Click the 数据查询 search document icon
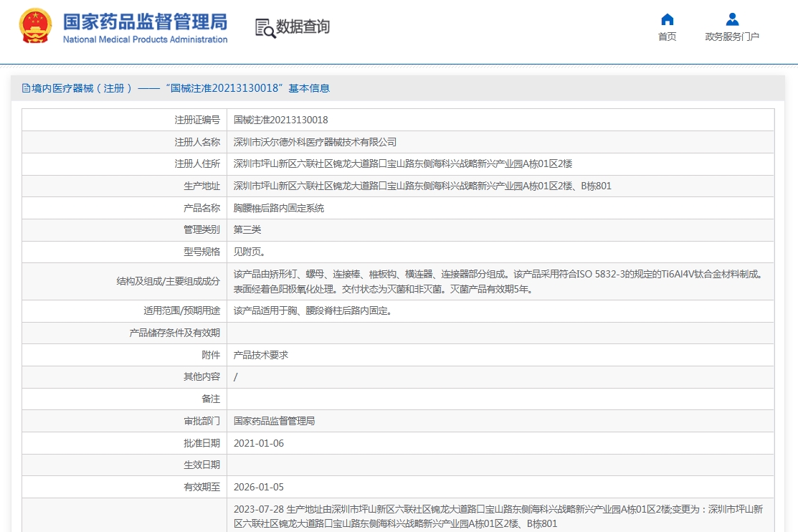The width and height of the screenshot is (798, 532). pos(265,27)
